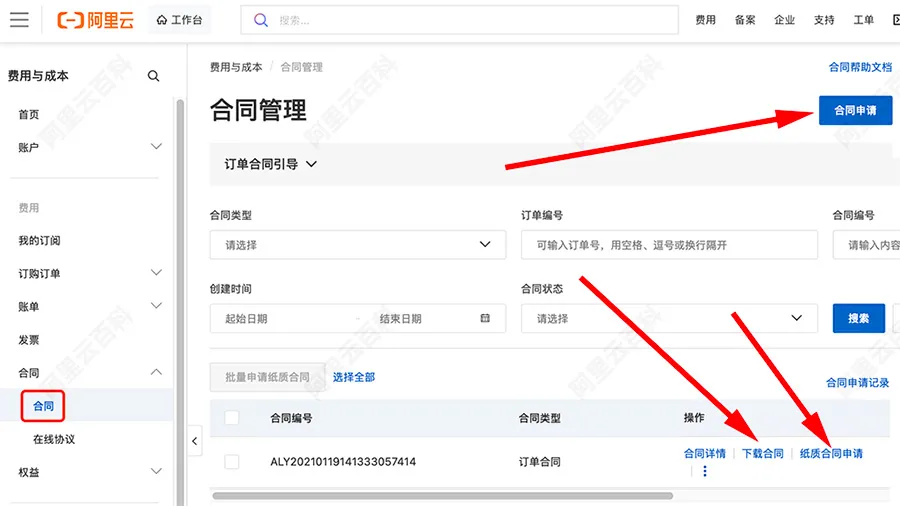Open the 支持 top menu
The width and height of the screenshot is (900, 506).
[824, 20]
